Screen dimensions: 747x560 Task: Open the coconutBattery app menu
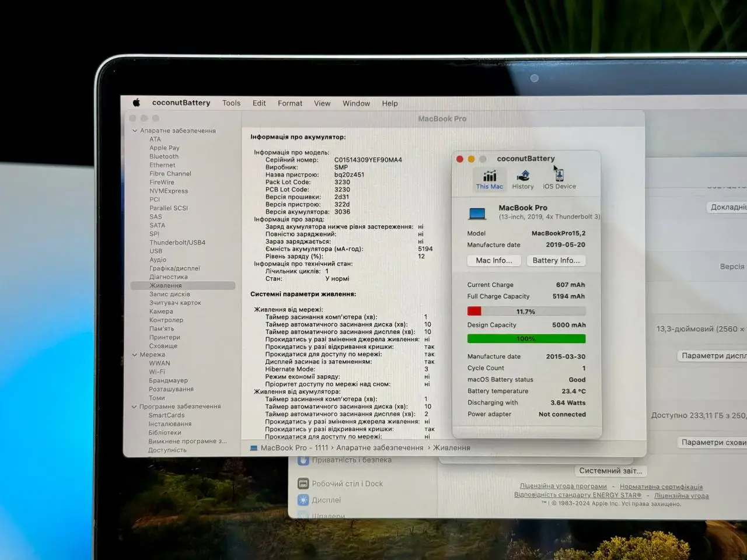[x=181, y=103]
